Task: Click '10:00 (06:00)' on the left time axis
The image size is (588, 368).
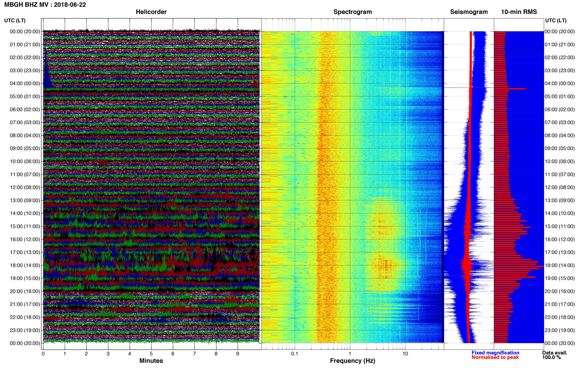Action: (25, 161)
